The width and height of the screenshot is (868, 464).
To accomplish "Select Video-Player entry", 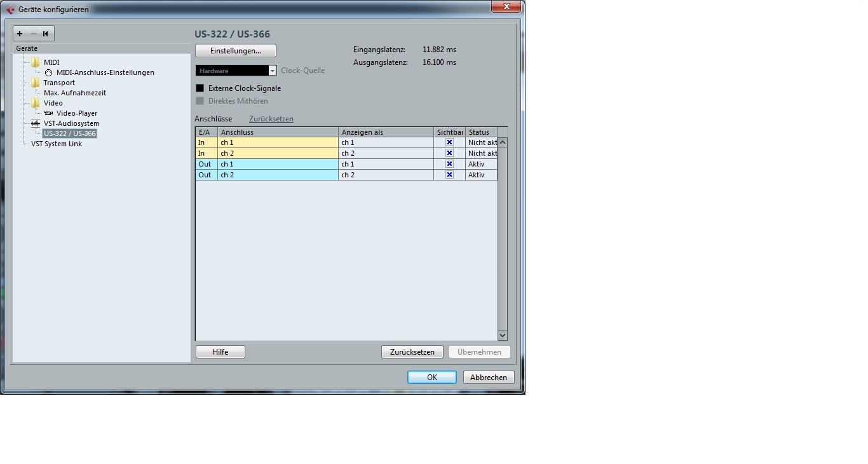I will [x=77, y=113].
